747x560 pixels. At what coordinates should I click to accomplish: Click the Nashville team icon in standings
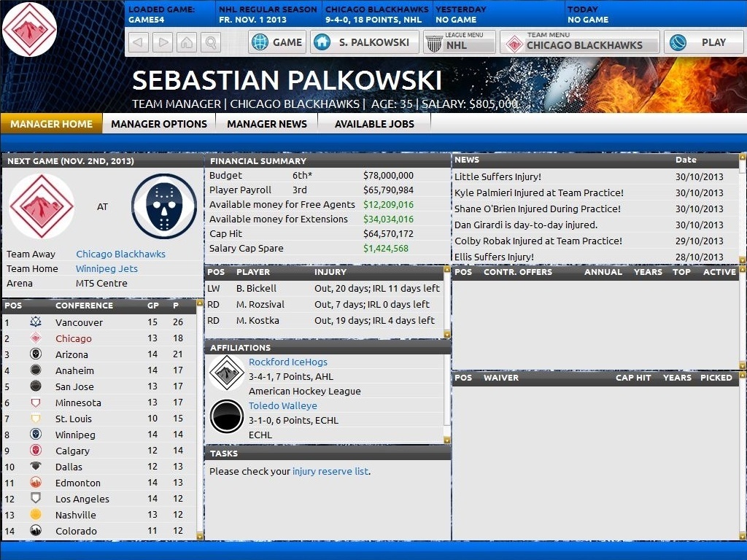tap(36, 515)
